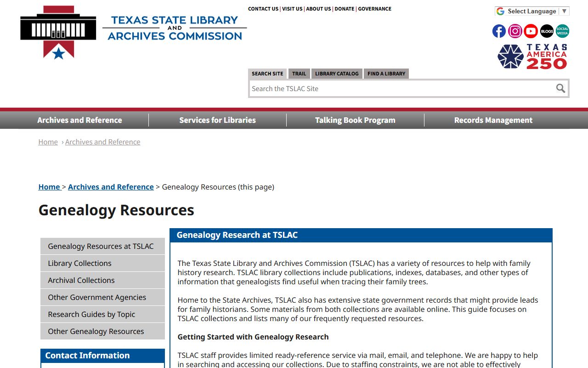Screen dimensions: 588x368
Task: Switch to the Library Catalog tab
Action: point(337,74)
